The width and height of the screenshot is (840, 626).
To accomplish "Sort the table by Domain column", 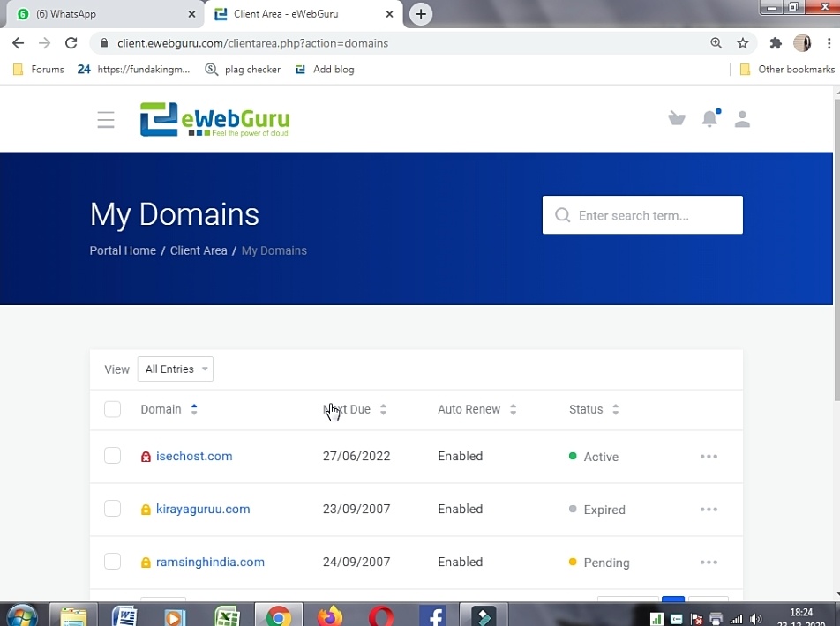I will (169, 409).
